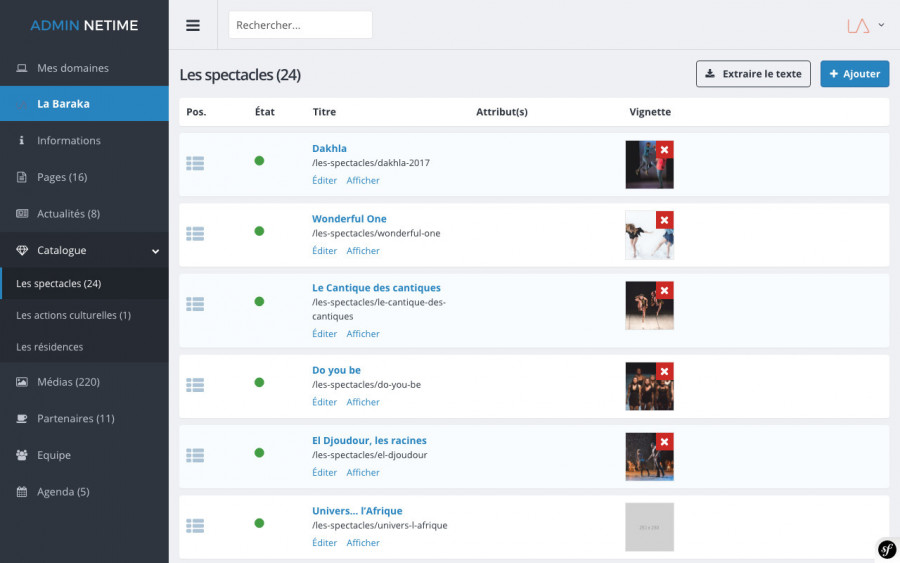900x563 pixels.
Task: Click the gray placeholder thumbnail for Univers... l'Afrique
Action: (649, 527)
